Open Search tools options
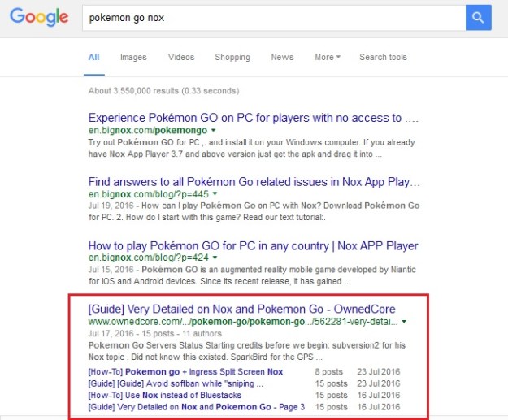The width and height of the screenshot is (508, 420). pos(383,57)
